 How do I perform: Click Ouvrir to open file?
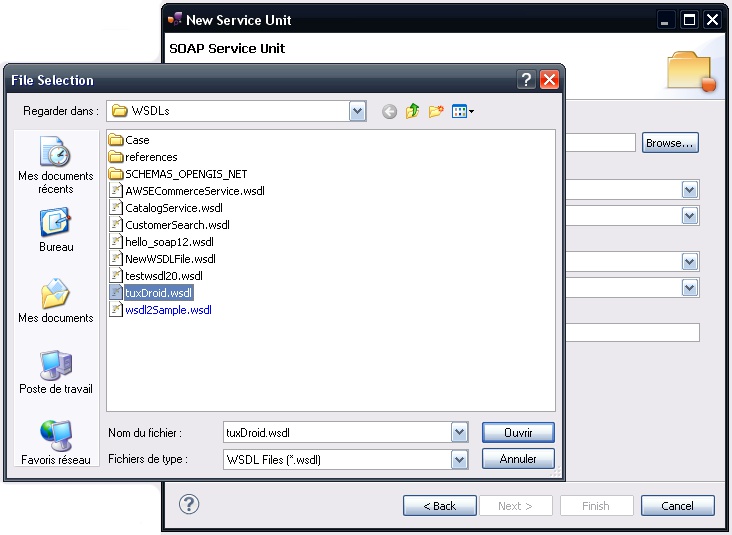pos(517,433)
